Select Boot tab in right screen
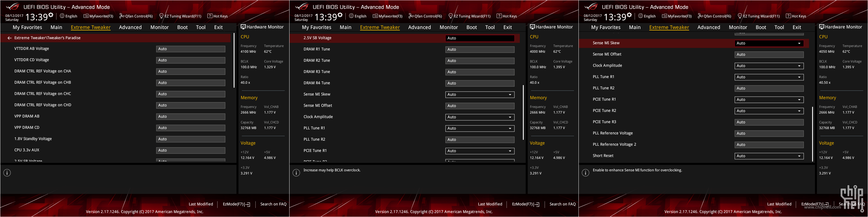 tap(760, 27)
